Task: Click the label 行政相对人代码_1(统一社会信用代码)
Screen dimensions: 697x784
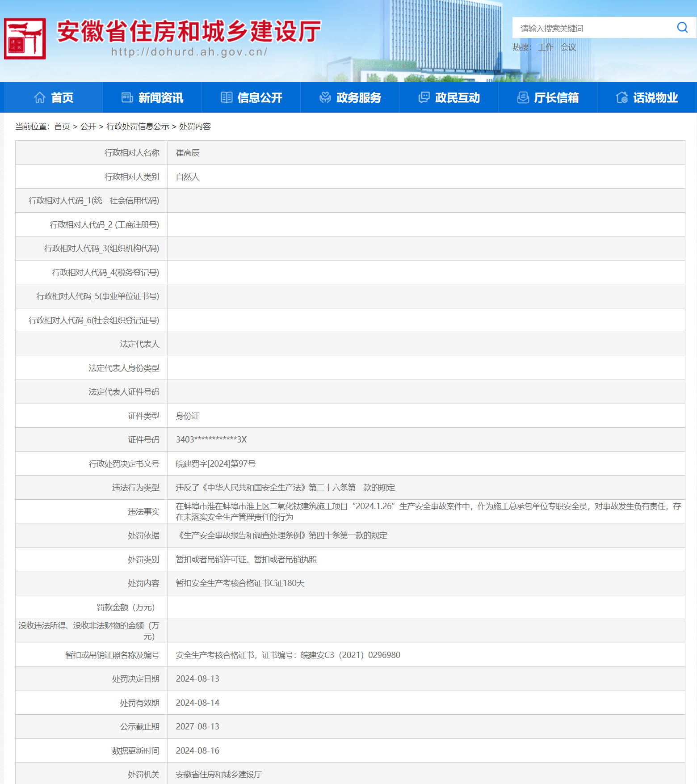Action: click(x=94, y=201)
